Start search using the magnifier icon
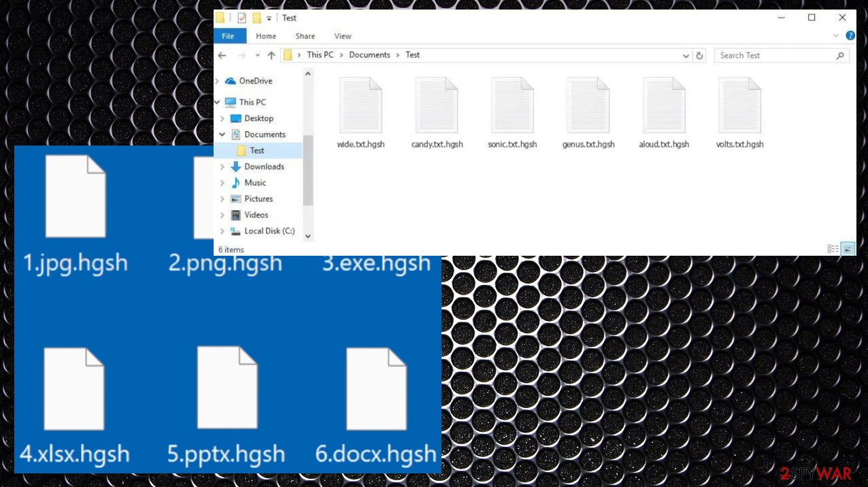This screenshot has width=868, height=487. pyautogui.click(x=840, y=55)
